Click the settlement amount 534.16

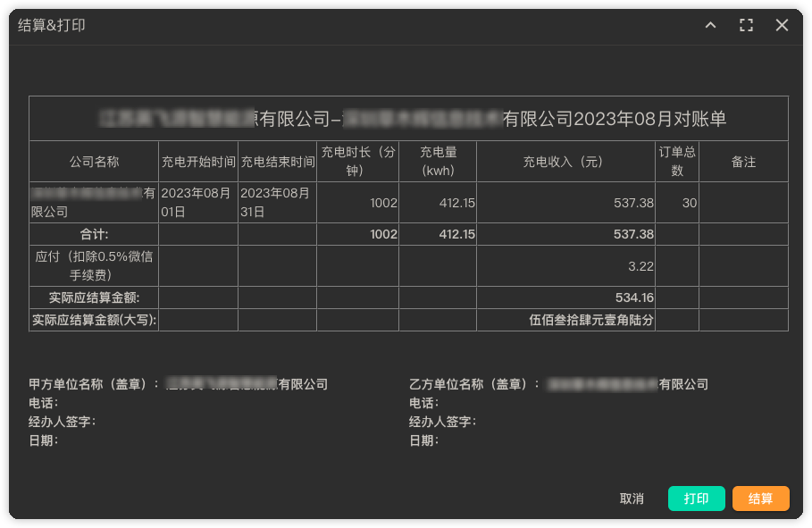(634, 298)
